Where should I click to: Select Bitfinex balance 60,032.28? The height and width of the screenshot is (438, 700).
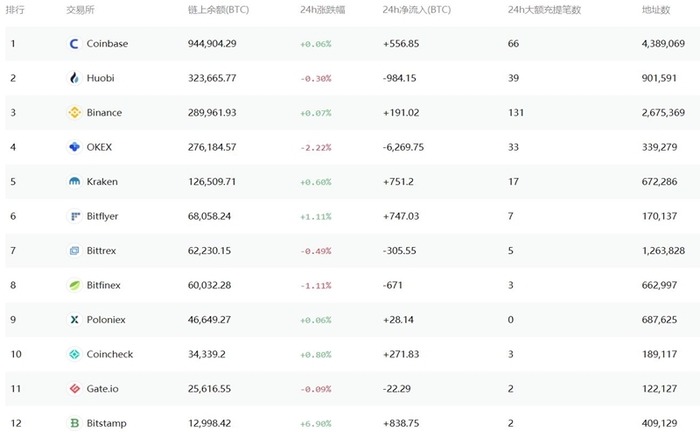[209, 285]
